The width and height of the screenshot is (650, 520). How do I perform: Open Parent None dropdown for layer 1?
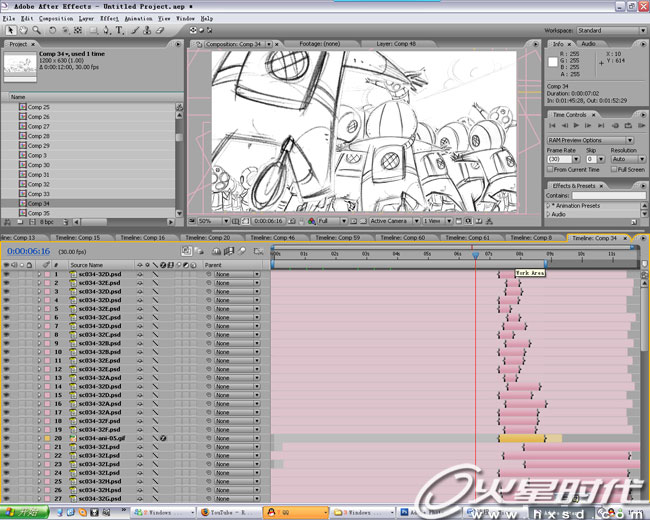(237, 274)
